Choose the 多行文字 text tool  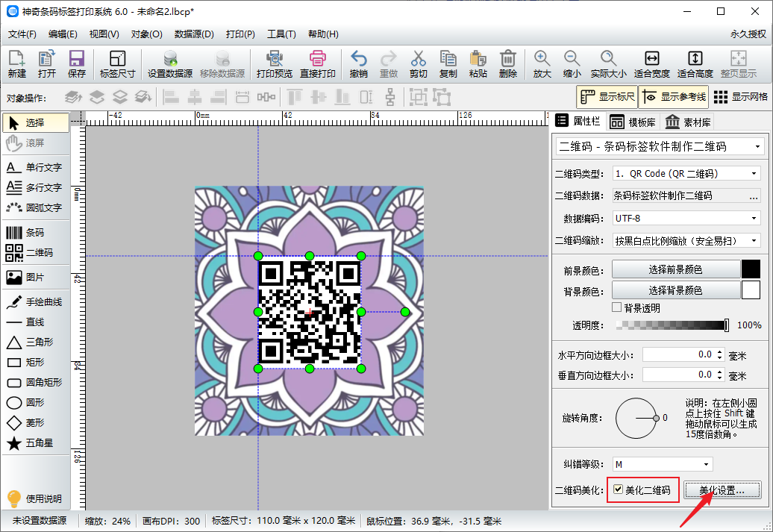(36, 188)
